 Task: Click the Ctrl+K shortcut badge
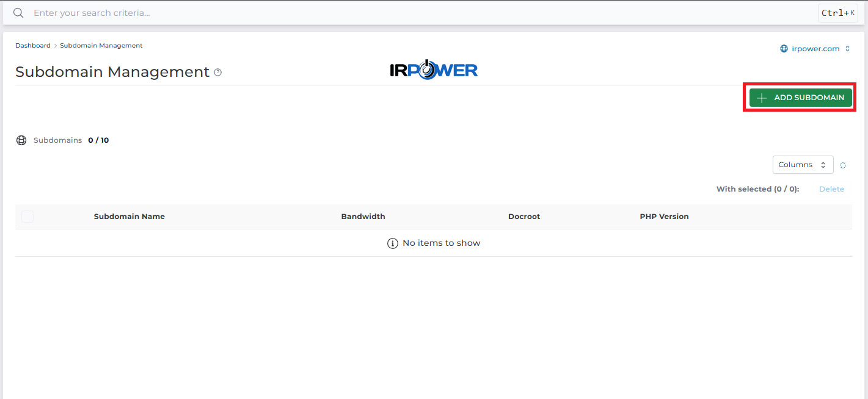tap(837, 13)
